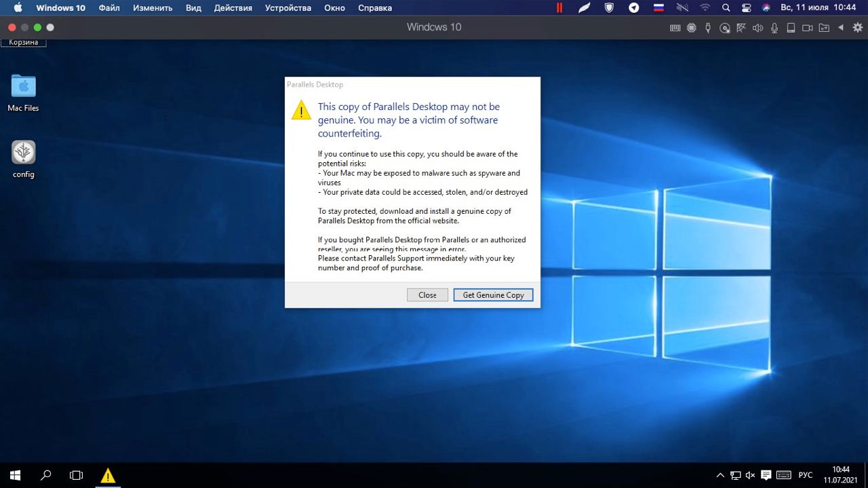868x488 pixels.
Task: Open the Windows Start menu
Action: coord(15,475)
